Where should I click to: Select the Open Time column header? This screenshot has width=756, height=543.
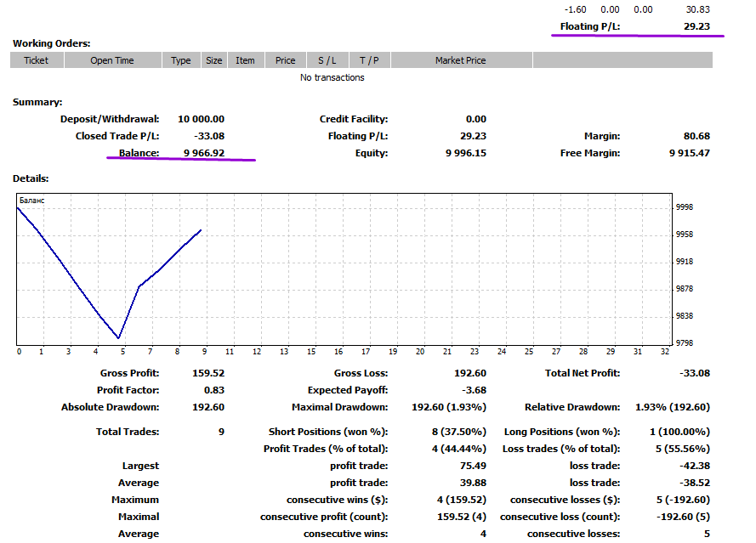click(x=112, y=60)
